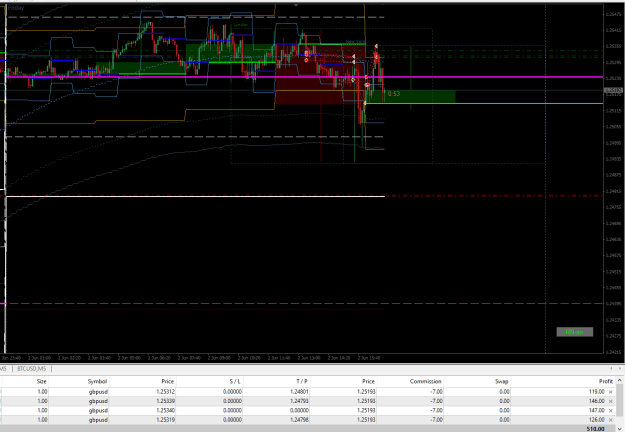This screenshot has width=625, height=432.
Task: Click the take profit value 1.24801
Action: (x=299, y=392)
